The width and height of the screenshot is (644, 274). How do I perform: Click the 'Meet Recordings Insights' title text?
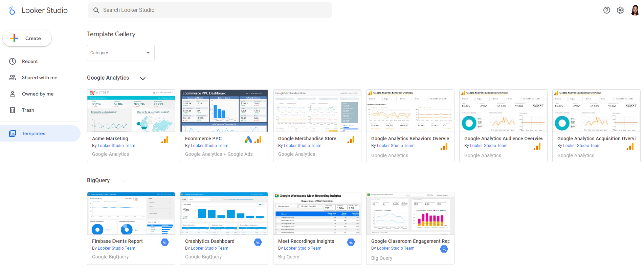306,241
